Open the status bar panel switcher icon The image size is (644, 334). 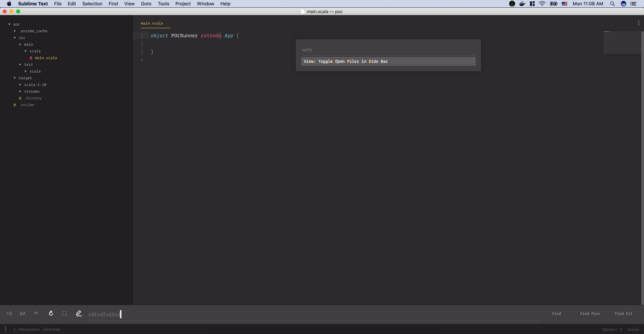click(x=5, y=329)
